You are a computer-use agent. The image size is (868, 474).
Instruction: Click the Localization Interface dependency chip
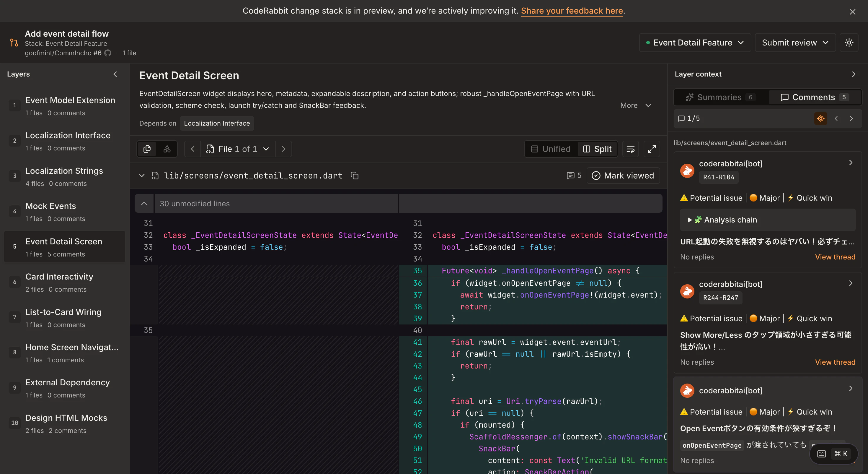(x=217, y=123)
